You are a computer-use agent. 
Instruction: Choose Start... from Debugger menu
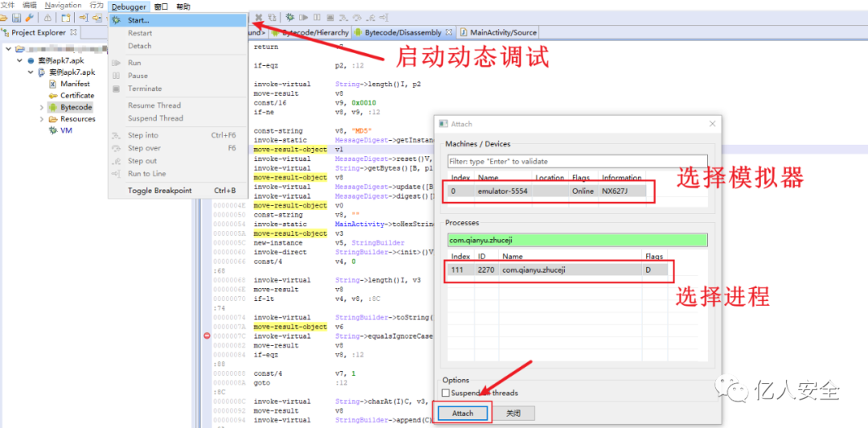click(178, 20)
